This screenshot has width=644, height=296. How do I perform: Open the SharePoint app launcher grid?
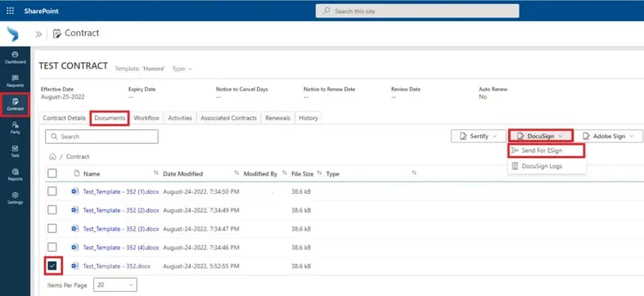pyautogui.click(x=11, y=11)
